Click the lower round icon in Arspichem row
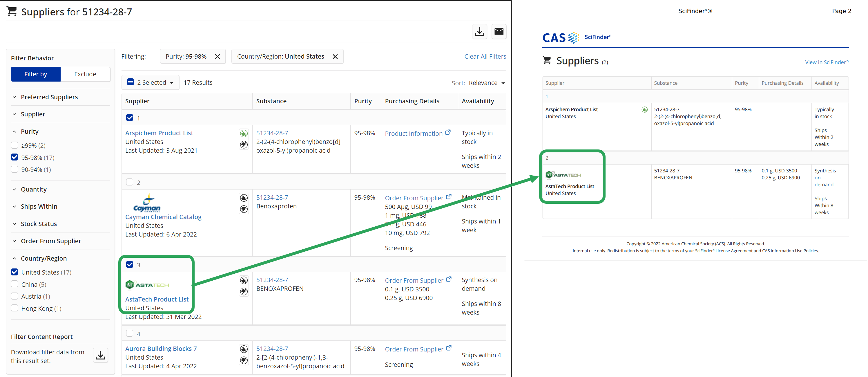Screen dimensions: 868x377 (244, 145)
